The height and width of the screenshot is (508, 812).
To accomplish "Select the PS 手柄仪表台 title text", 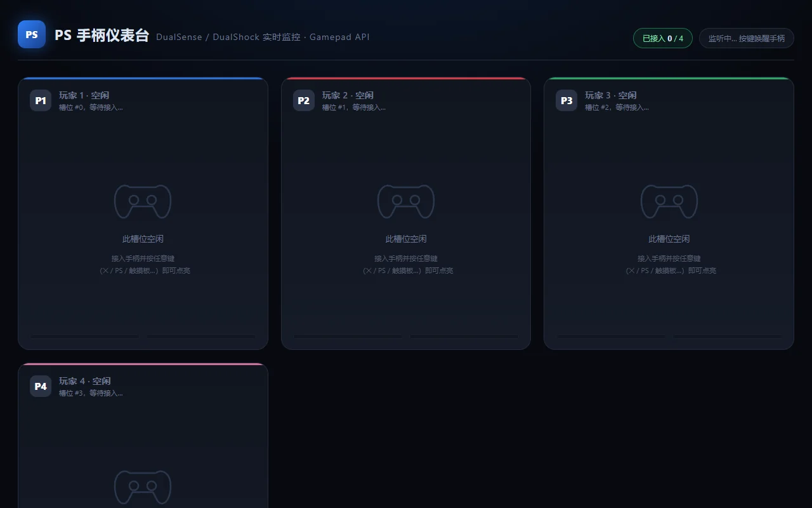I will click(101, 36).
